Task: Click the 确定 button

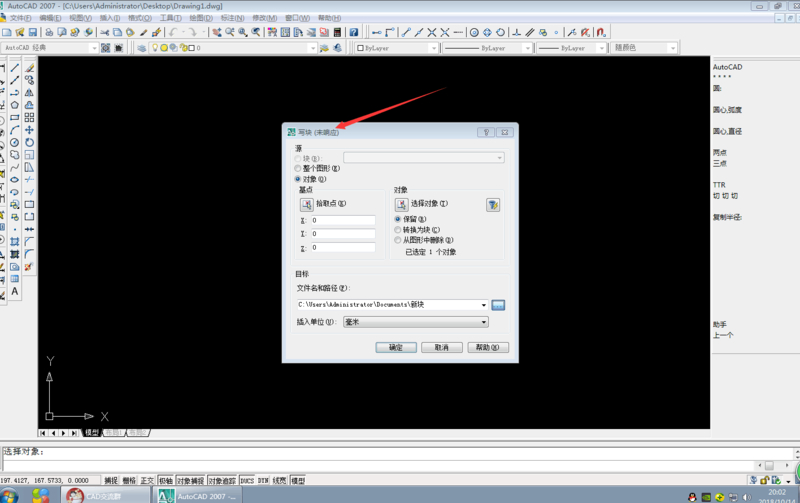Action: (x=396, y=347)
